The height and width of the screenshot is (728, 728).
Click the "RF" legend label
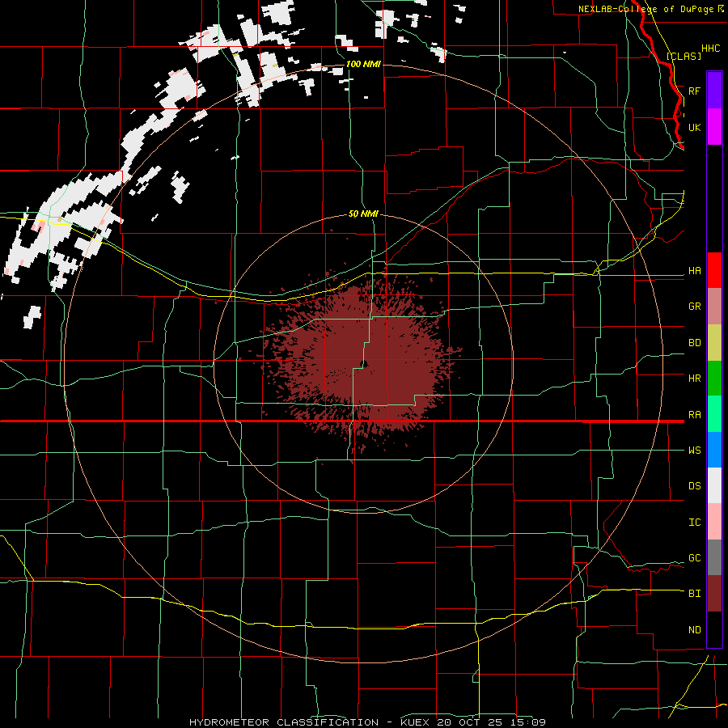coord(694,91)
